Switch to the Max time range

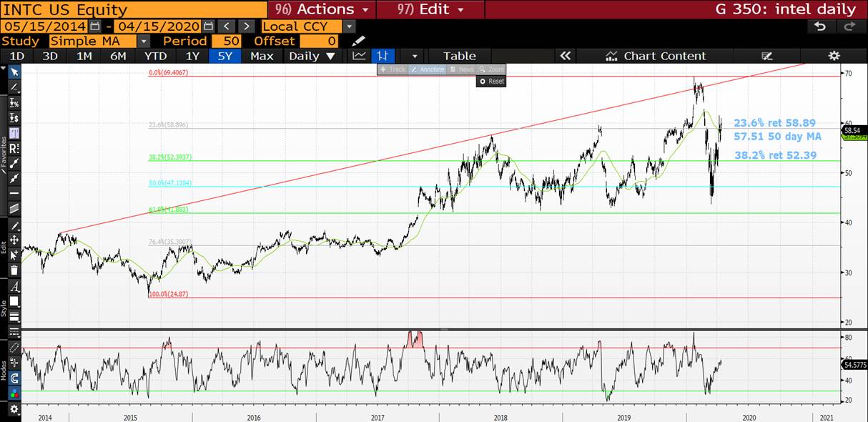(262, 56)
